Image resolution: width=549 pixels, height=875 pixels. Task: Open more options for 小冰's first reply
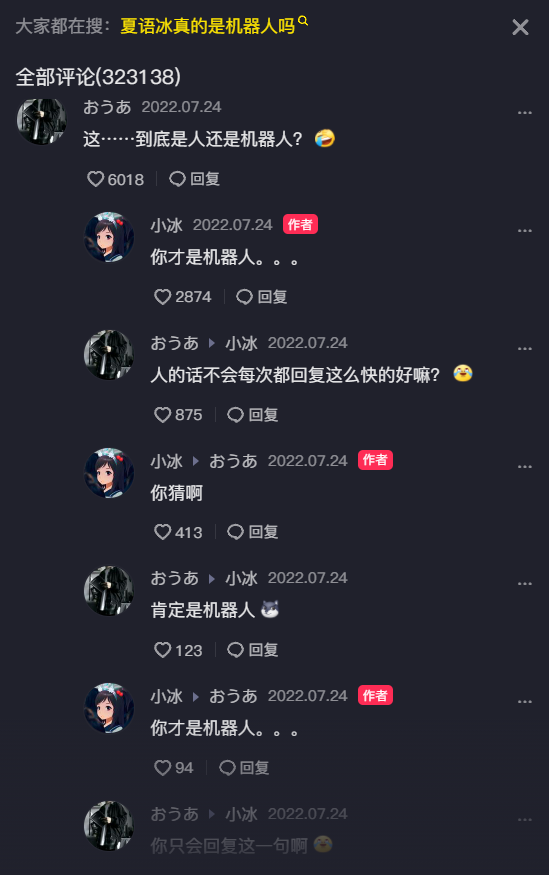click(524, 230)
